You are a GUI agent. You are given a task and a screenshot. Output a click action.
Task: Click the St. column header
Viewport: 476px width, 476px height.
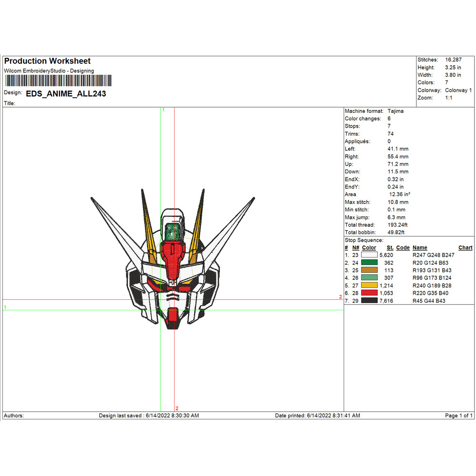pyautogui.click(x=390, y=248)
